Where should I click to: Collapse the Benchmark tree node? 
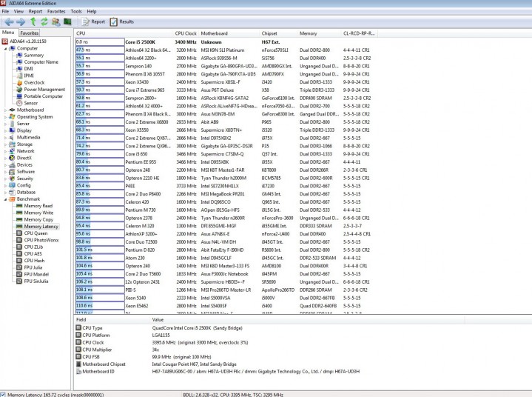point(5,199)
